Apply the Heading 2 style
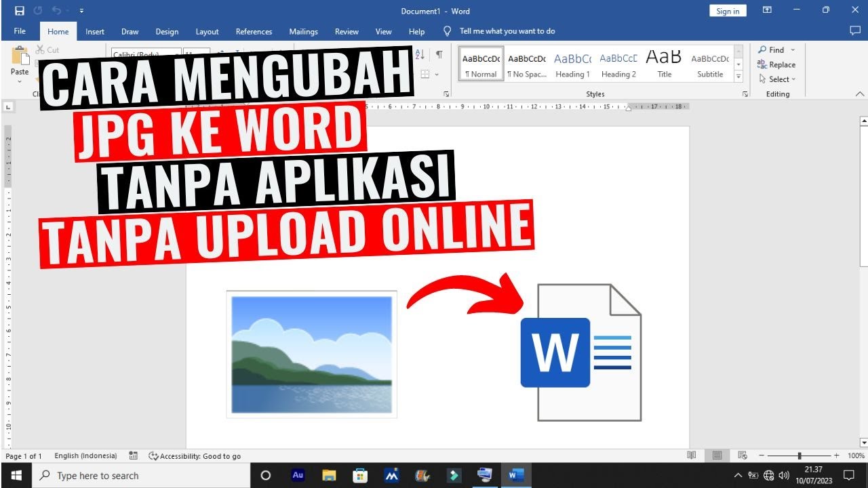The height and width of the screenshot is (488, 868). 618,64
